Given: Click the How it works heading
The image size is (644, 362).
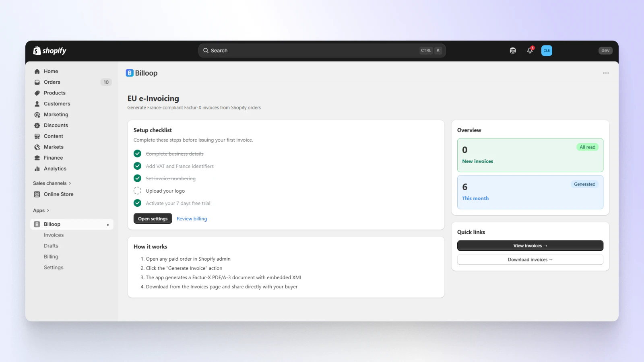Looking at the screenshot, I should [x=151, y=247].
